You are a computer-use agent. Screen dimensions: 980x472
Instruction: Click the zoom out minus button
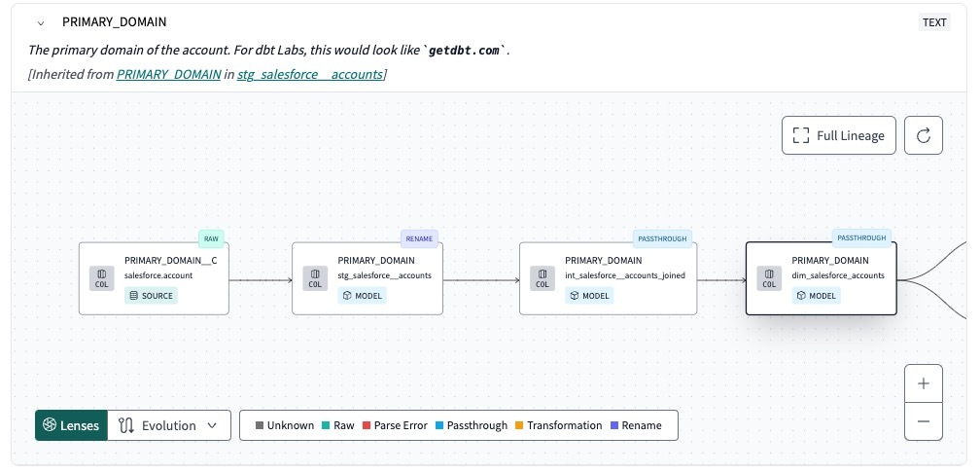pyautogui.click(x=923, y=421)
